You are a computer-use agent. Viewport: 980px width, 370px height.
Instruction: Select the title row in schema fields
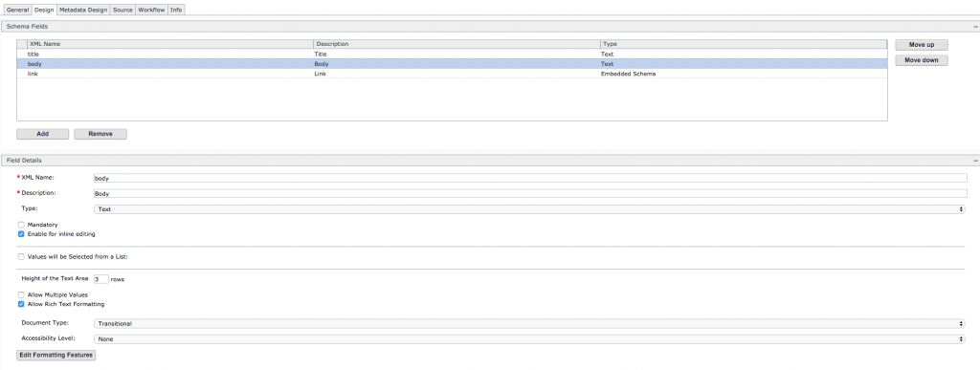452,54
